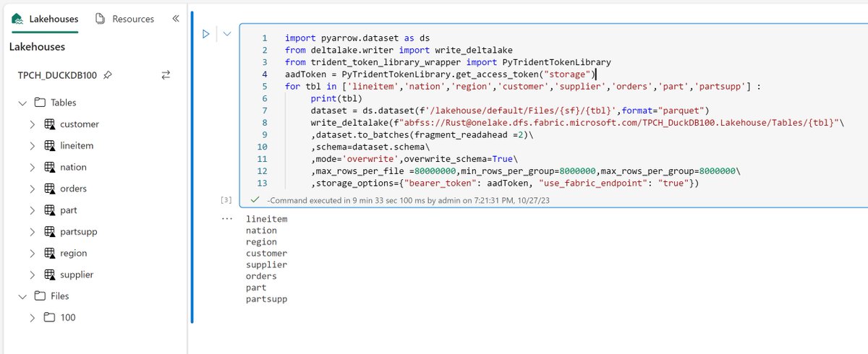
Task: Switch to the Lakehouses tab
Action: [x=45, y=19]
